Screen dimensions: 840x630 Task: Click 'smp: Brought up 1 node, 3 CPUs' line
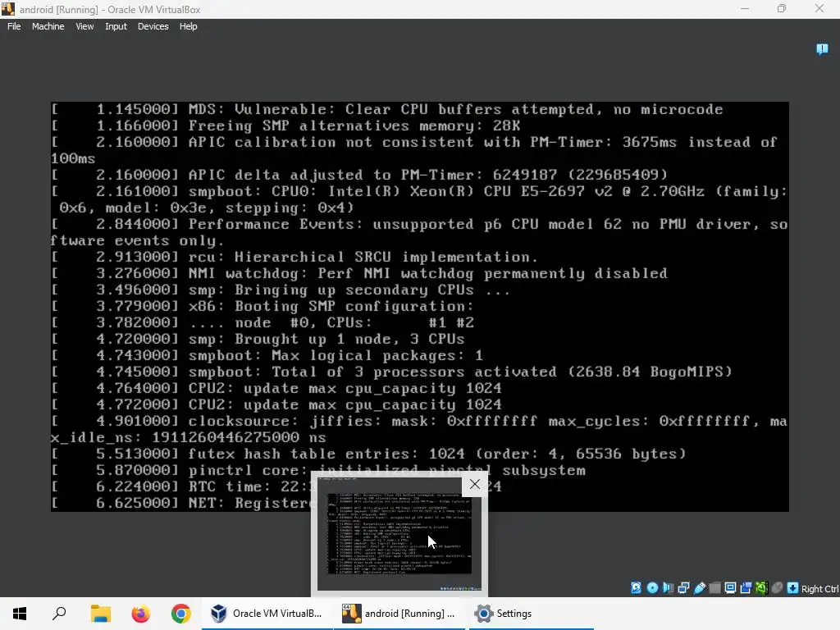pyautogui.click(x=258, y=339)
